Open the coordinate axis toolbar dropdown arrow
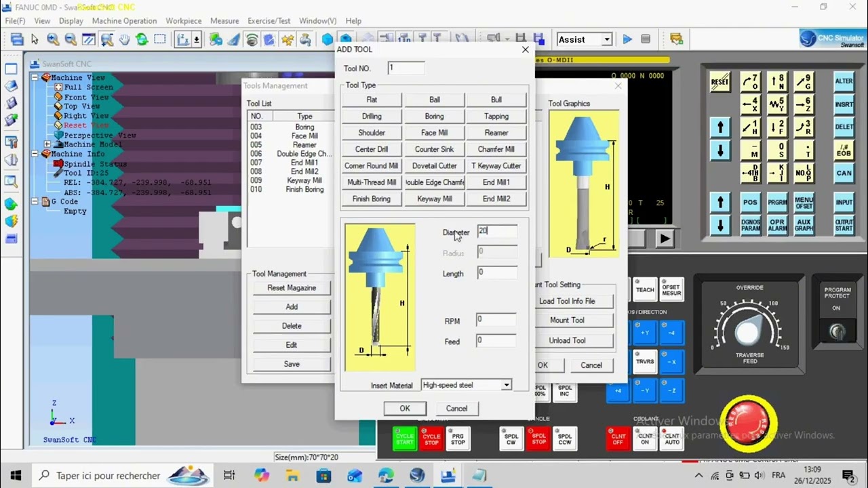Screen dimensions: 868x488 tap(197, 39)
